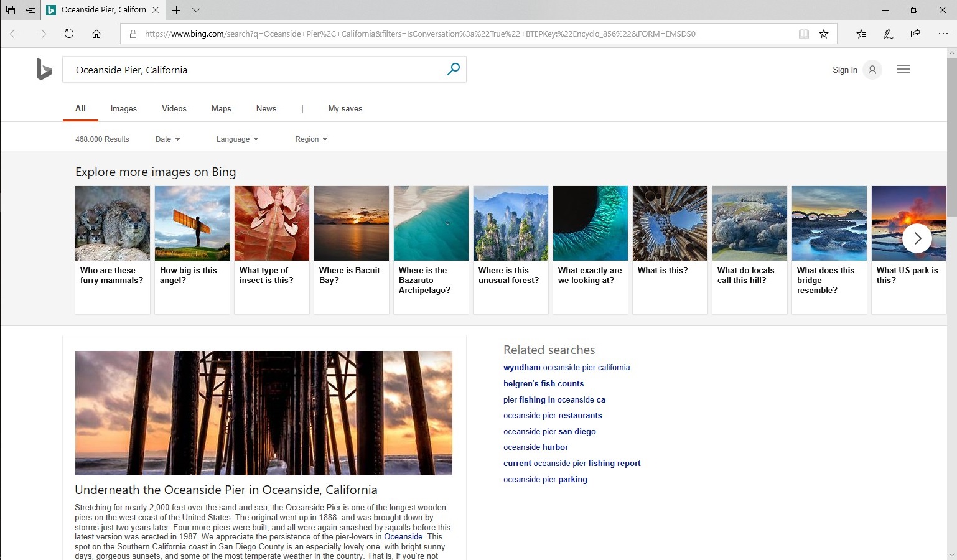Go to the browser home page
957x560 pixels.
point(96,34)
